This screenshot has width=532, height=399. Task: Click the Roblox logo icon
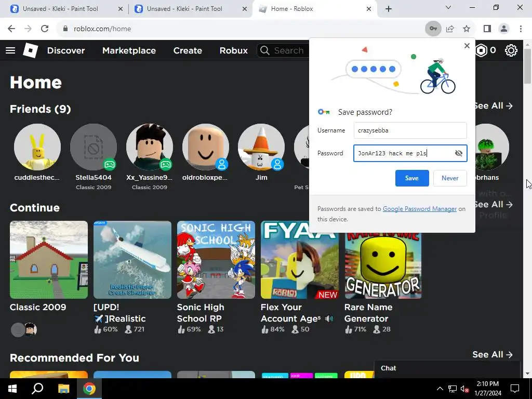point(30,50)
